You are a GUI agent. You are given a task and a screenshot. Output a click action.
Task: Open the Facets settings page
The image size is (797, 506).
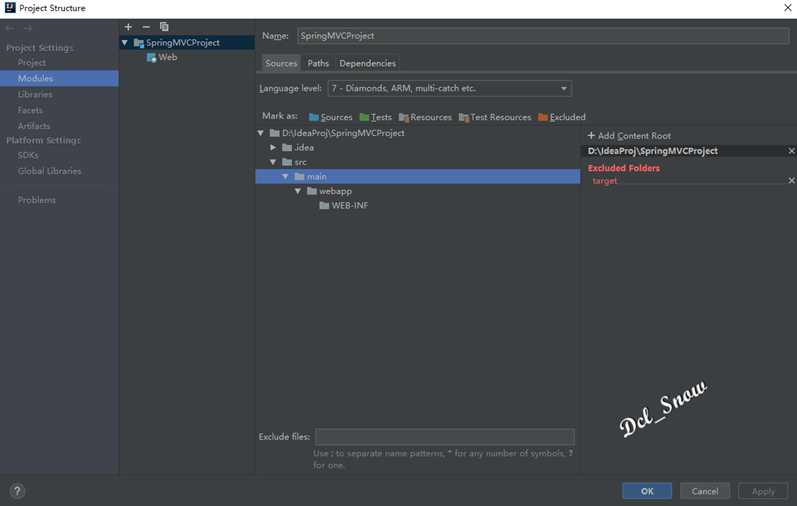pos(30,110)
